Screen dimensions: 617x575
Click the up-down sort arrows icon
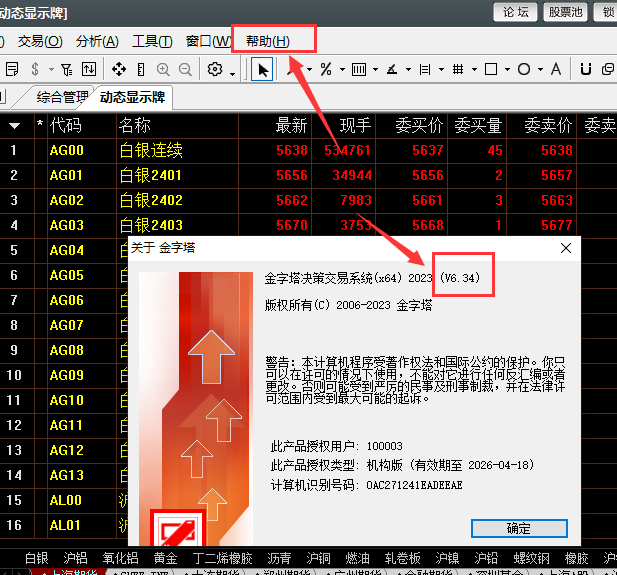coord(89,70)
